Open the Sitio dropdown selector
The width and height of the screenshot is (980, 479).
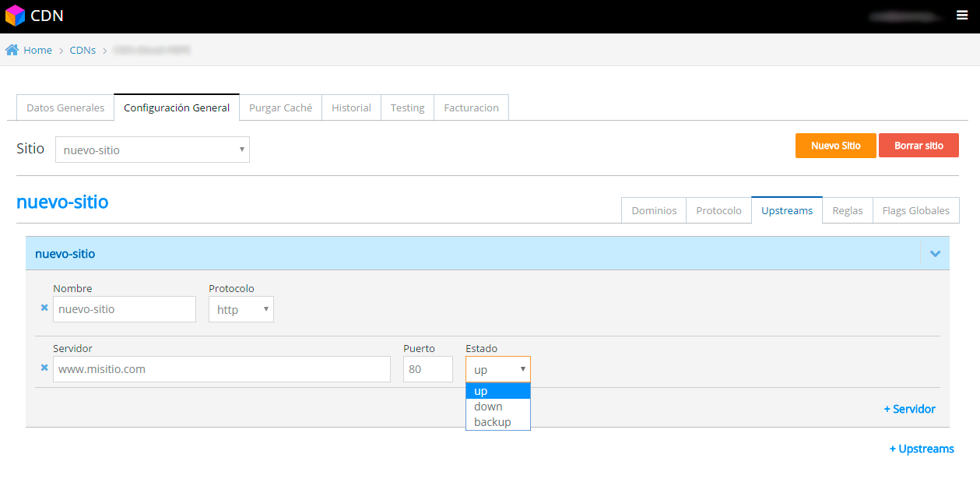pos(153,150)
